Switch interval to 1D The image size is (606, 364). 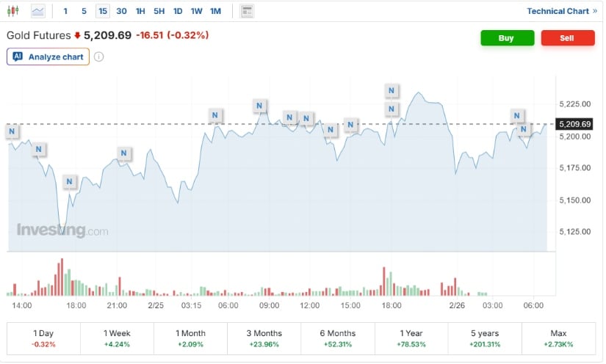point(178,11)
